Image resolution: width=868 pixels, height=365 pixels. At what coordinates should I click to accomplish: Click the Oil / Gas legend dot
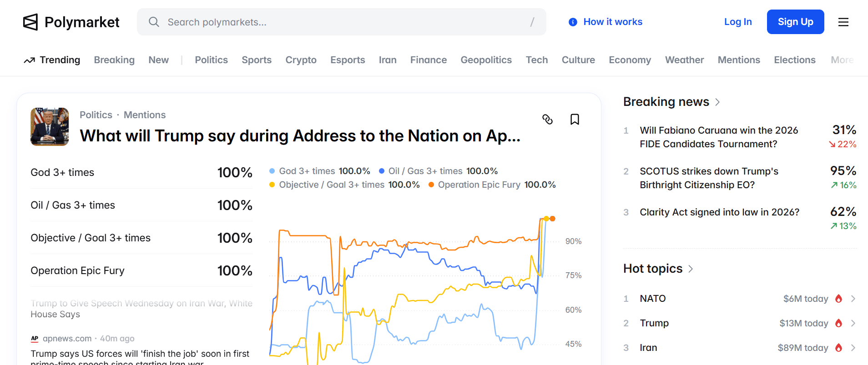382,171
